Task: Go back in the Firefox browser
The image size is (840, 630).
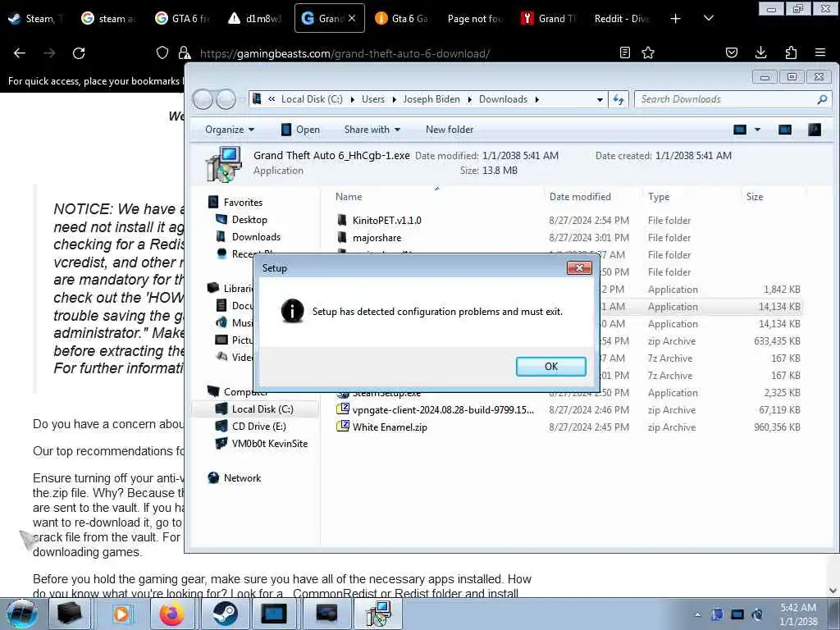Action: (20, 52)
